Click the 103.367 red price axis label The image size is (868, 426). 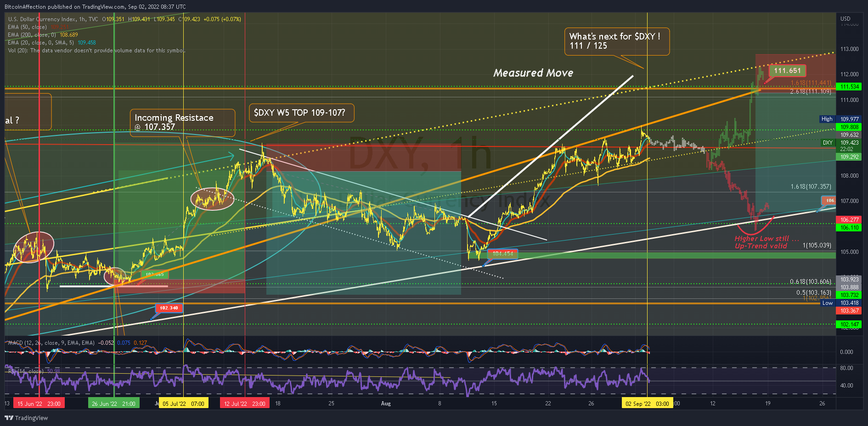[x=849, y=311]
